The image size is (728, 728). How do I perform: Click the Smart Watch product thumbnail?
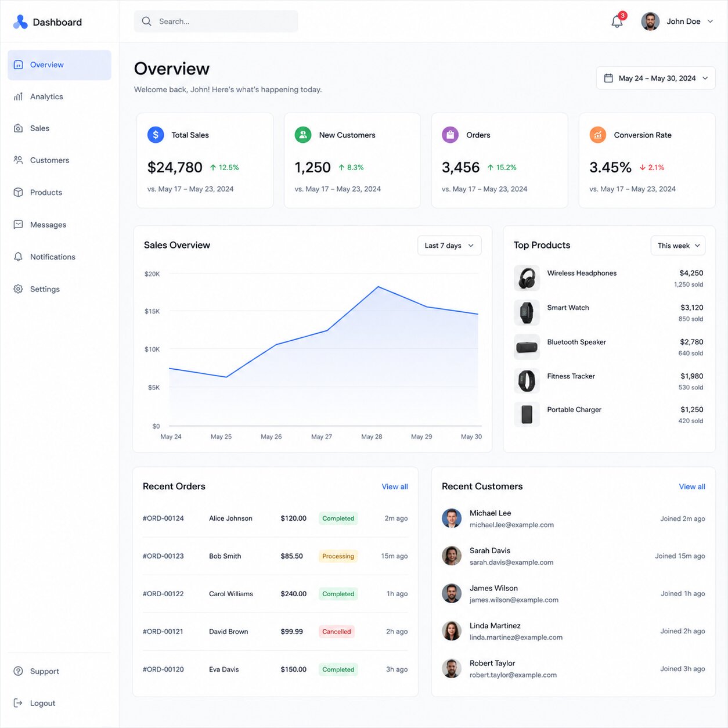(x=527, y=313)
